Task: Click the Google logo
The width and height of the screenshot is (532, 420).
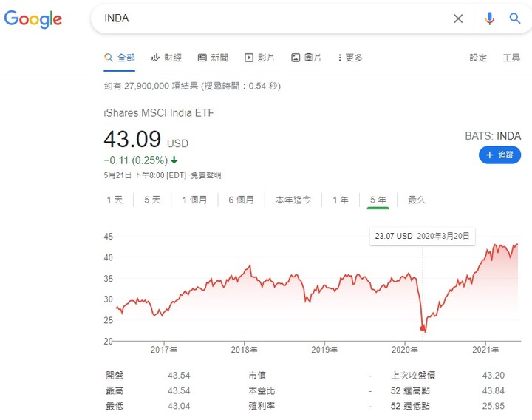Action: (33, 19)
